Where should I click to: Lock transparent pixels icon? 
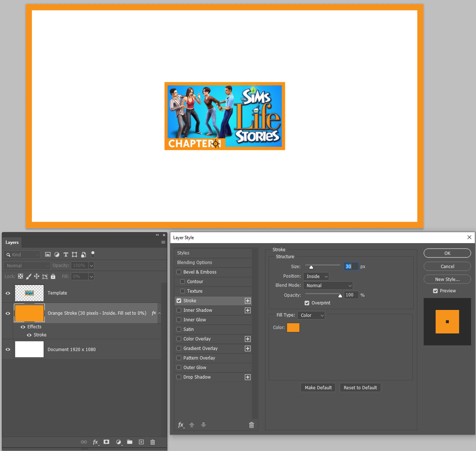pyautogui.click(x=20, y=277)
